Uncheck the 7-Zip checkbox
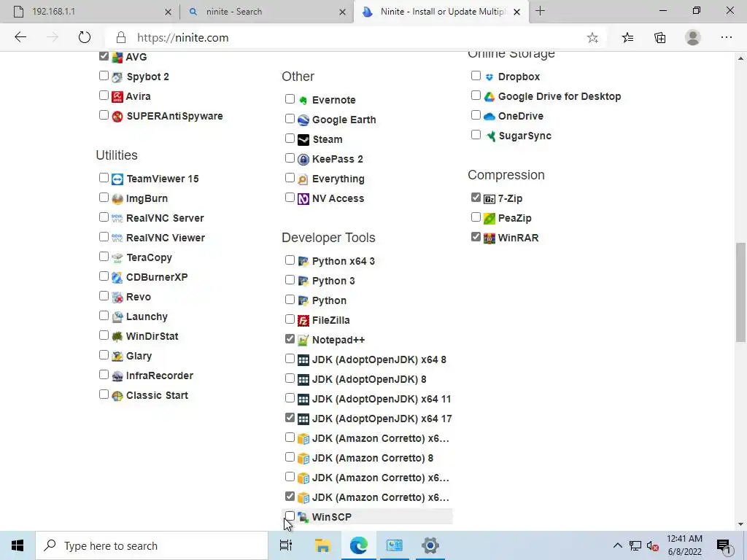747x560 pixels. 476,197
